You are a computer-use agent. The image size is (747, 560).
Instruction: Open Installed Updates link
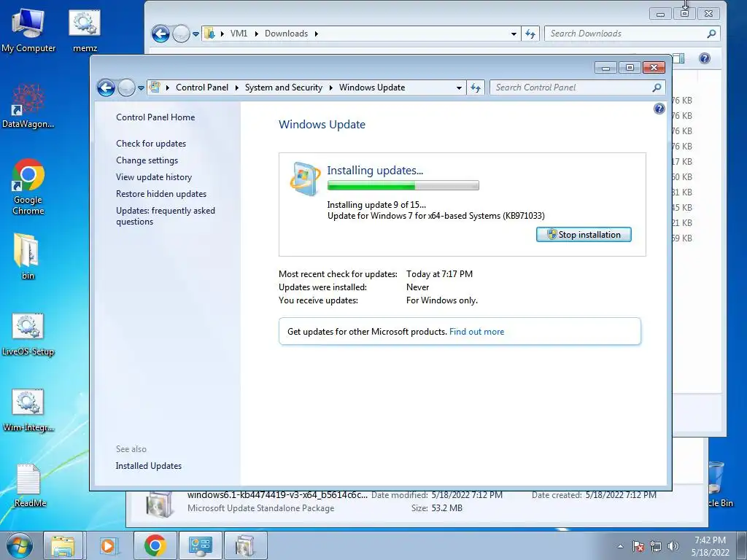pyautogui.click(x=148, y=466)
